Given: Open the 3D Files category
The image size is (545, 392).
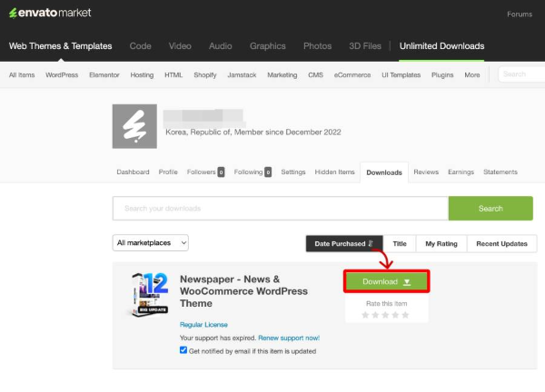Looking at the screenshot, I should tap(365, 46).
